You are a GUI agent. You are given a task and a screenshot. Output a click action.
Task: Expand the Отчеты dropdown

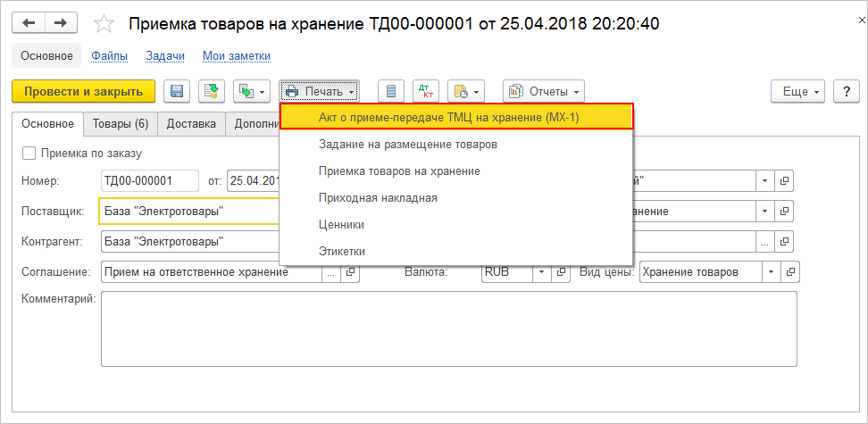tap(543, 91)
